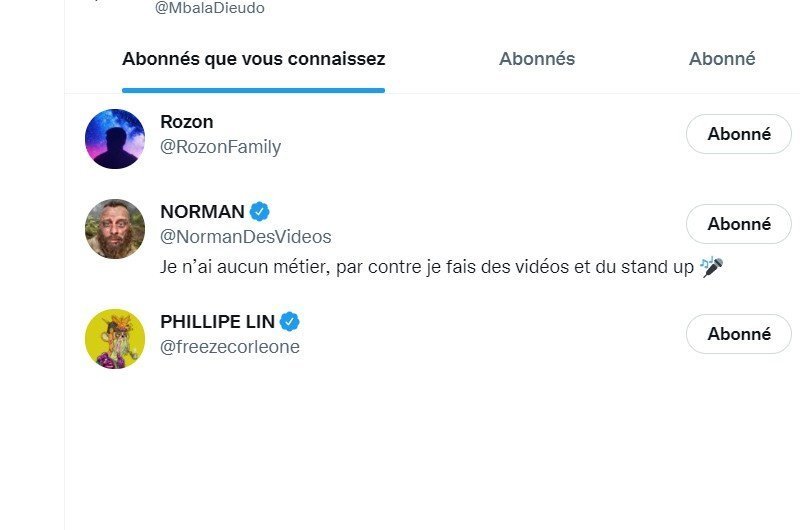Click the @NormanDesVideos handle
Image resolution: width=800 pixels, height=530 pixels.
245,237
